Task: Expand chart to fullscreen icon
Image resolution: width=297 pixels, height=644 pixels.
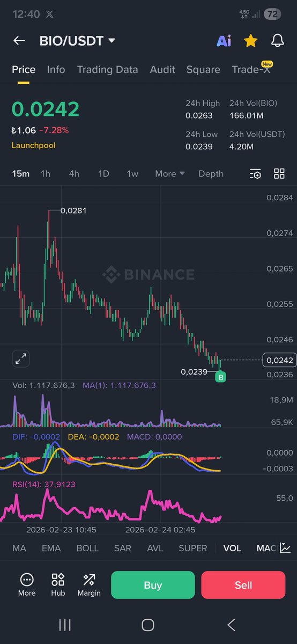Action: coord(21,358)
